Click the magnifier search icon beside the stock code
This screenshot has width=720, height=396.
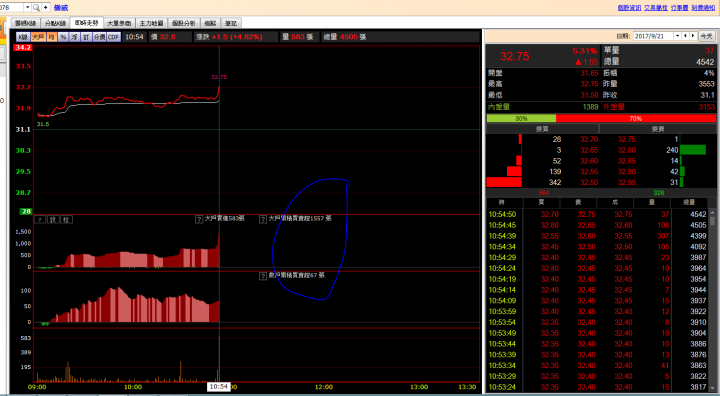coord(36,7)
